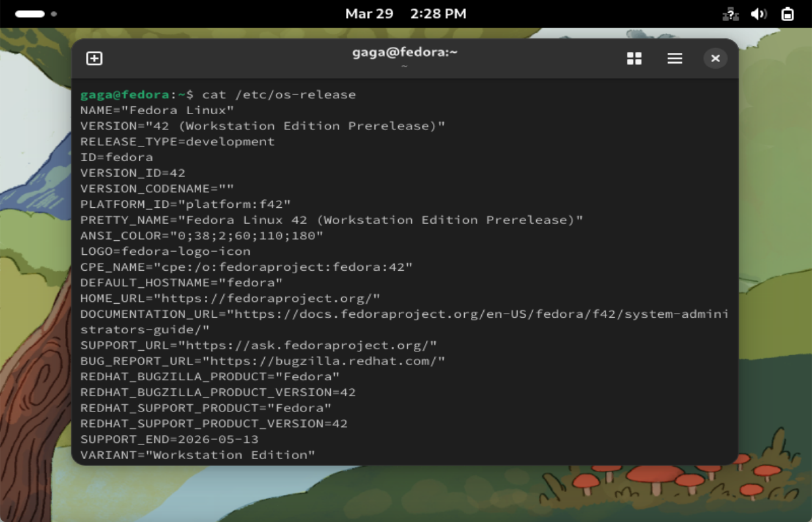This screenshot has height=522, width=812.
Task: Click the network status icon
Action: coord(730,14)
